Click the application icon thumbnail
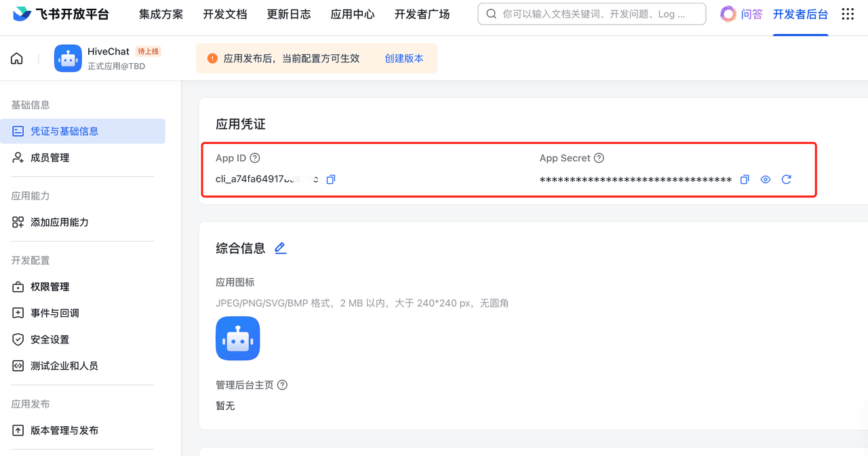The width and height of the screenshot is (868, 456). 238,339
